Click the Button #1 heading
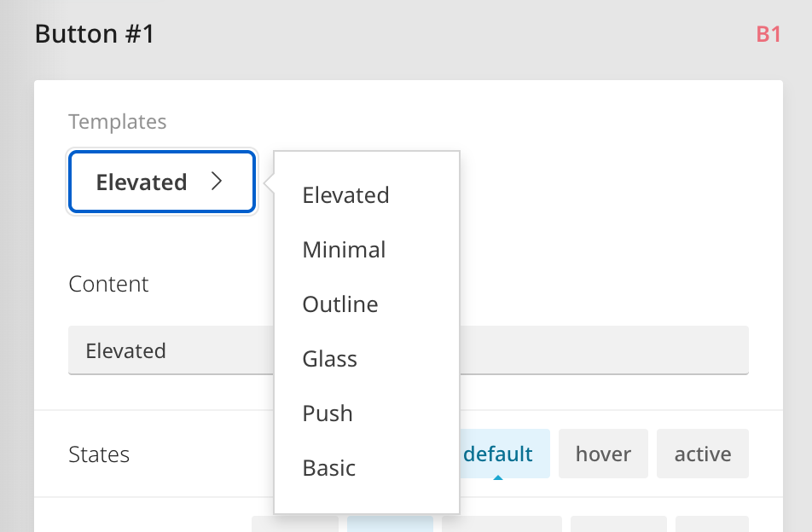Image resolution: width=812 pixels, height=532 pixels. click(95, 34)
